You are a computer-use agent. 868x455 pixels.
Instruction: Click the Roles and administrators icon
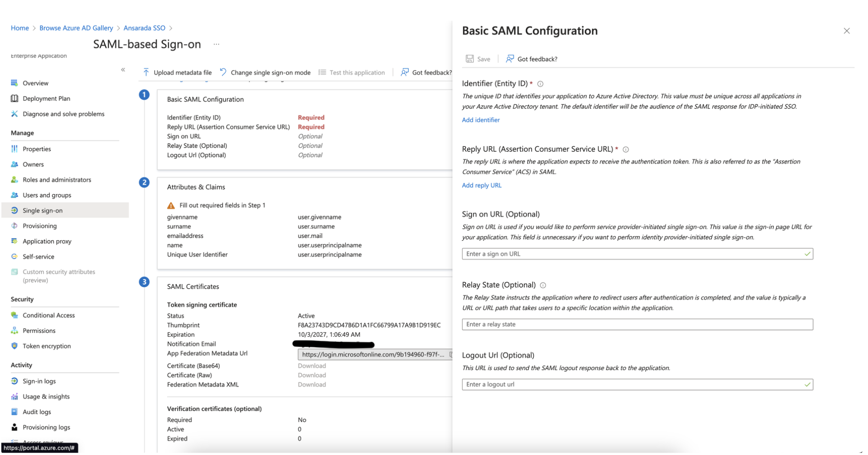[x=14, y=180]
